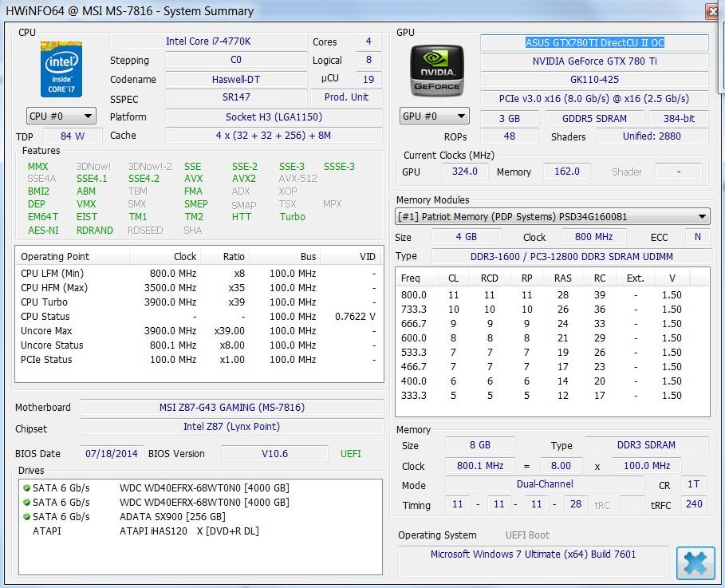Click the SR147 SSPEC value

(x=236, y=97)
